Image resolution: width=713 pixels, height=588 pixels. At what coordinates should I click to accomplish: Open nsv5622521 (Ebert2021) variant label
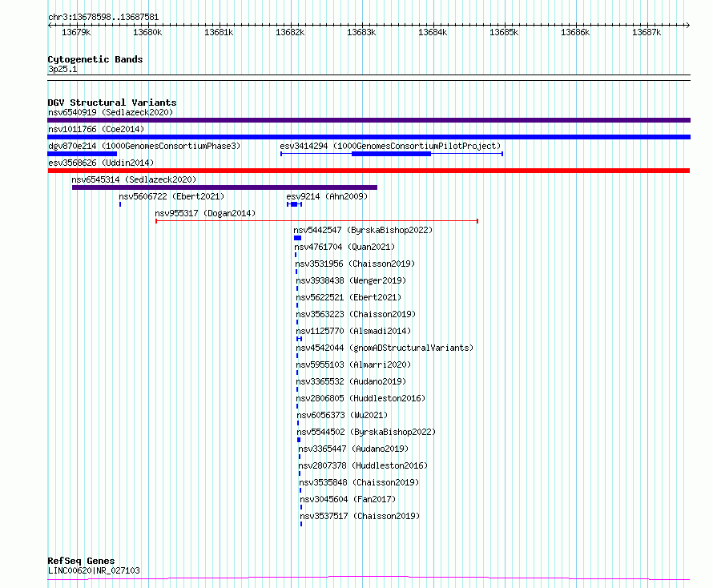tap(348, 297)
